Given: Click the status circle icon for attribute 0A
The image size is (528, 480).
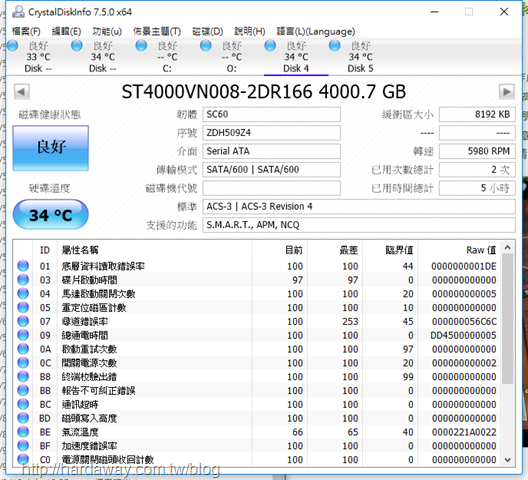Looking at the screenshot, I should pos(23,349).
